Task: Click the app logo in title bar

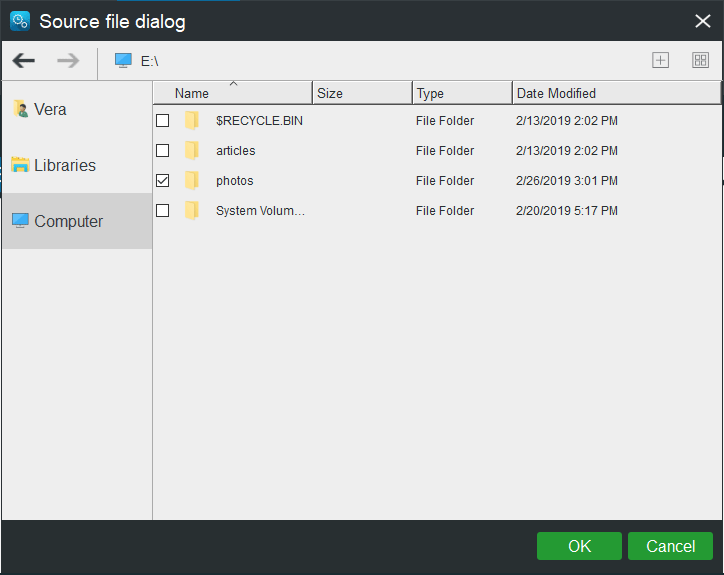Action: click(20, 21)
